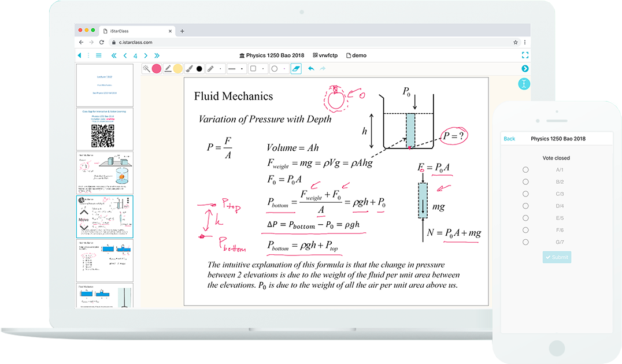
Task: Open the third slide thumbnail with cylinder
Action: click(105, 173)
